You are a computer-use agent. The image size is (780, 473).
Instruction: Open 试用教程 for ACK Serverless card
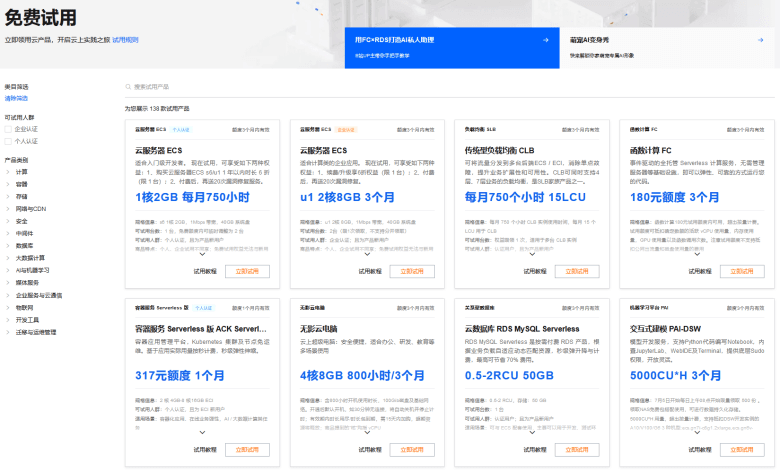(x=205, y=450)
